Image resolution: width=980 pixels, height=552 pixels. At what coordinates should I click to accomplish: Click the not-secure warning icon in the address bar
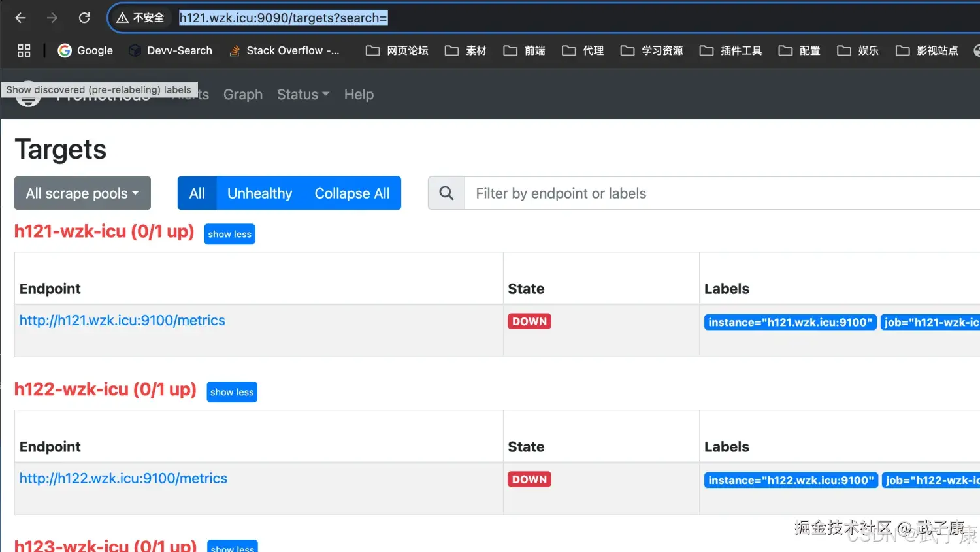pos(122,18)
